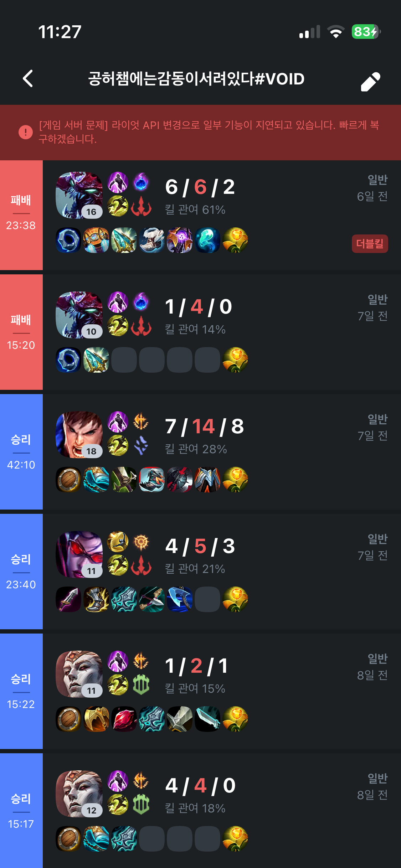
Task: Tap the green rune icon in 1/2/1 match
Action: [141, 685]
